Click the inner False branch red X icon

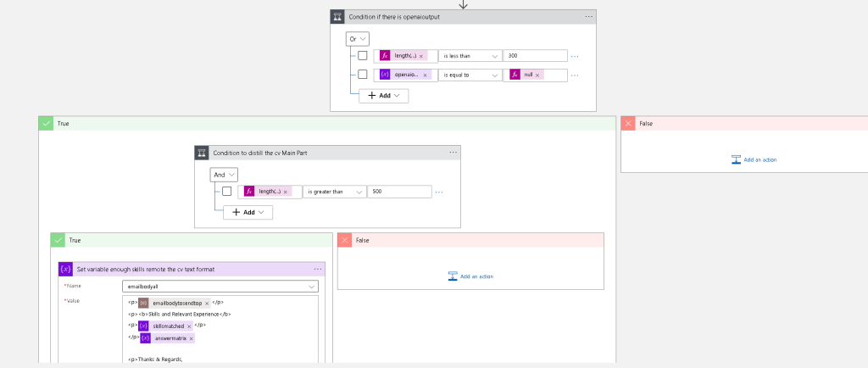tap(345, 240)
